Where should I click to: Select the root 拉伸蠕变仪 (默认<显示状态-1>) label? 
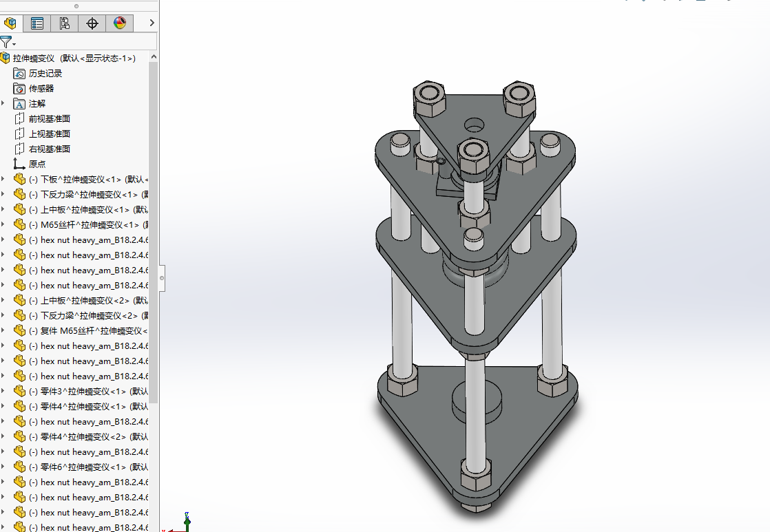[x=74, y=58]
